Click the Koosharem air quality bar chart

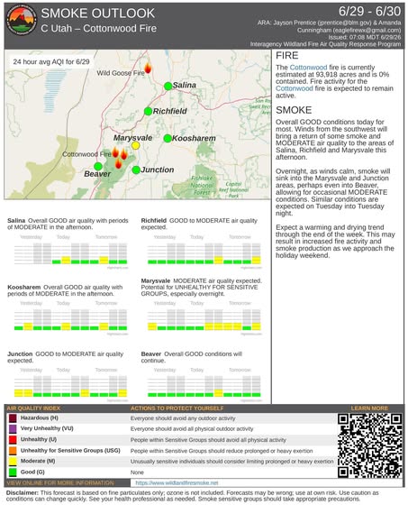click(71, 318)
